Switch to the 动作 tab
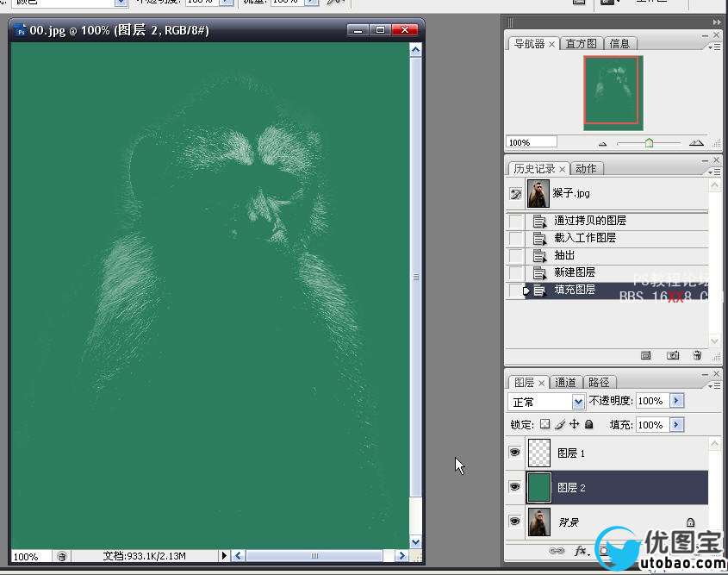728x575 pixels. pyautogui.click(x=586, y=169)
